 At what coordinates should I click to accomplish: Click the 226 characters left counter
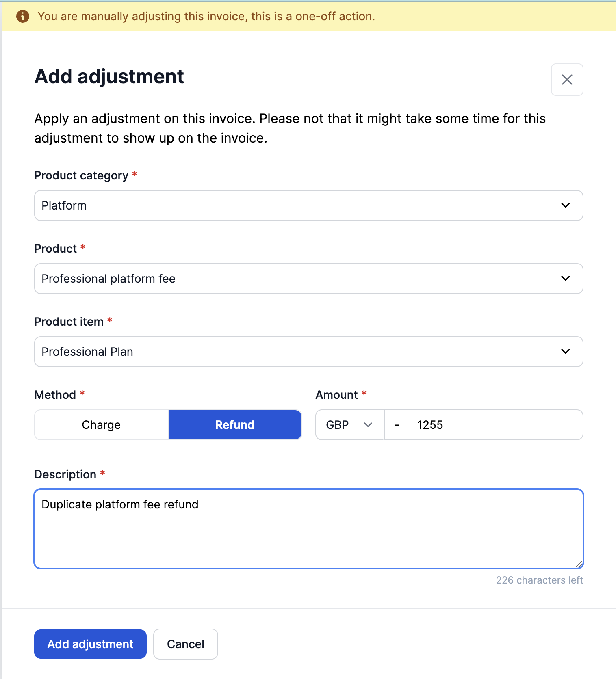coord(539,580)
